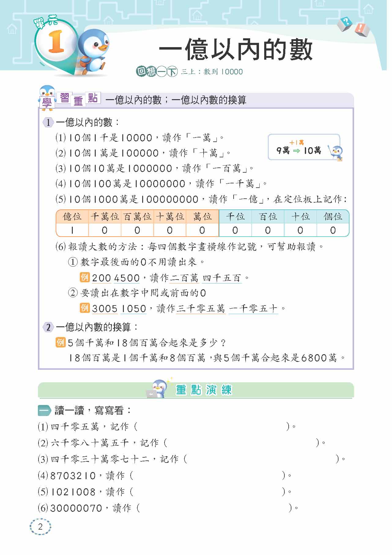Click the purple number 2 section marker

point(48,327)
